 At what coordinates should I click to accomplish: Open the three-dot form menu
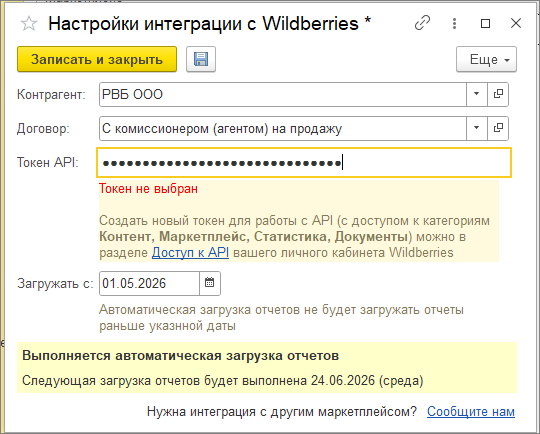455,23
